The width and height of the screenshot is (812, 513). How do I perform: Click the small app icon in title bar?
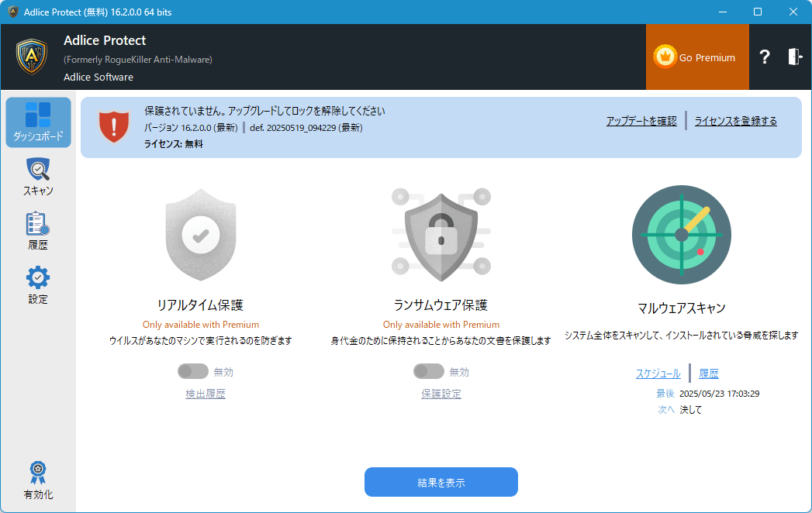[x=13, y=12]
